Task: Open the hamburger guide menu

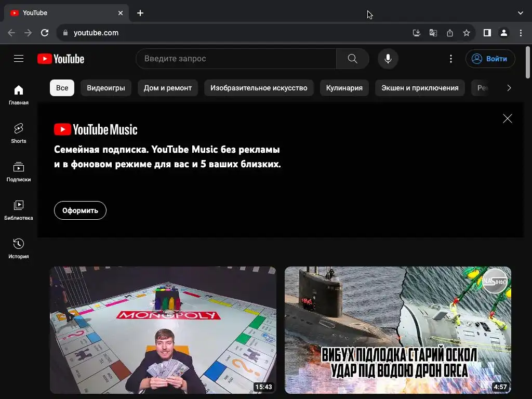Action: (x=19, y=59)
